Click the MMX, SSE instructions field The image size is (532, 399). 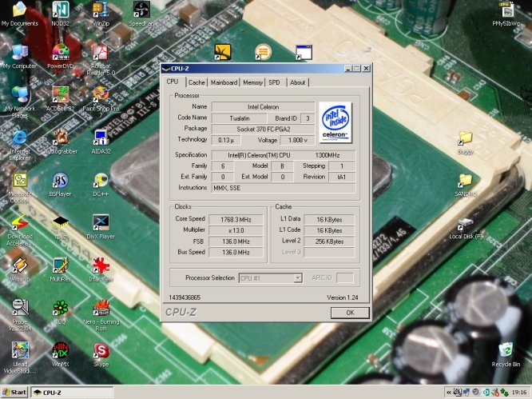[x=284, y=188]
